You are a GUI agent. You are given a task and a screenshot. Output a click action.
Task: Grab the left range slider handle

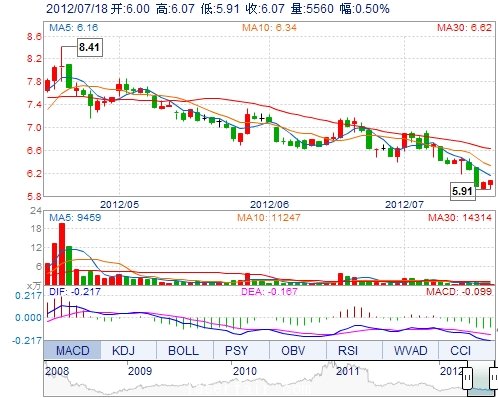[x=467, y=378]
